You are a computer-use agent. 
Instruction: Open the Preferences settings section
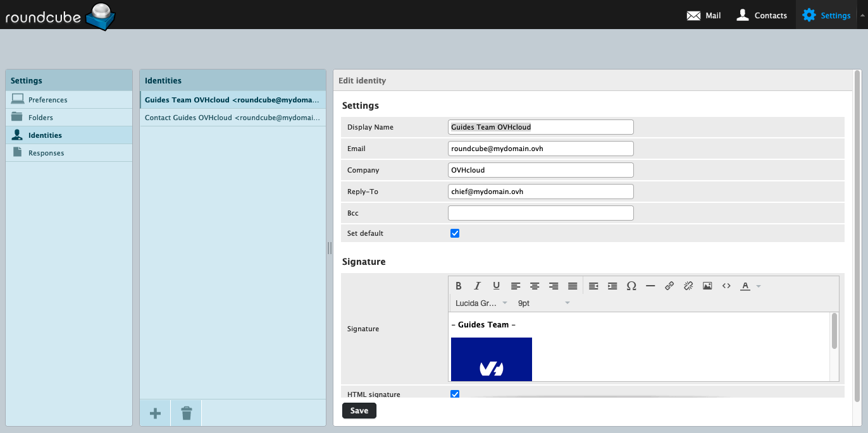tap(47, 100)
